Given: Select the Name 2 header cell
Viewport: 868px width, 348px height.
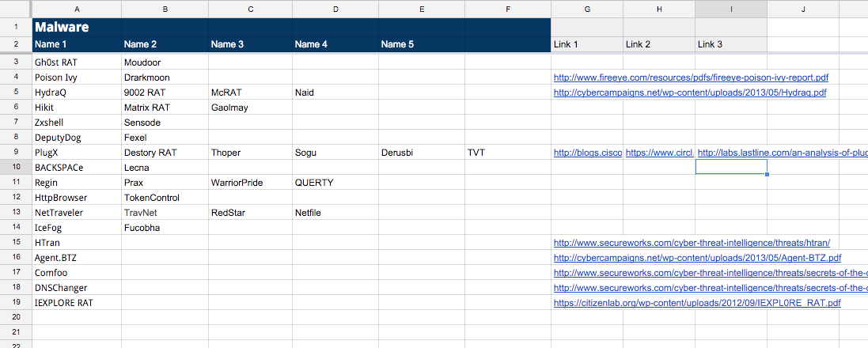Looking at the screenshot, I should pyautogui.click(x=165, y=44).
